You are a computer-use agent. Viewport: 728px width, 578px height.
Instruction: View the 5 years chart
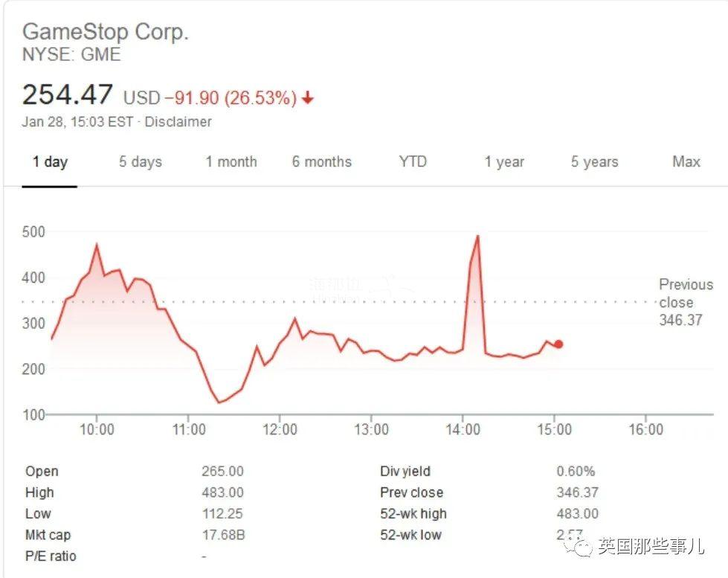click(595, 161)
